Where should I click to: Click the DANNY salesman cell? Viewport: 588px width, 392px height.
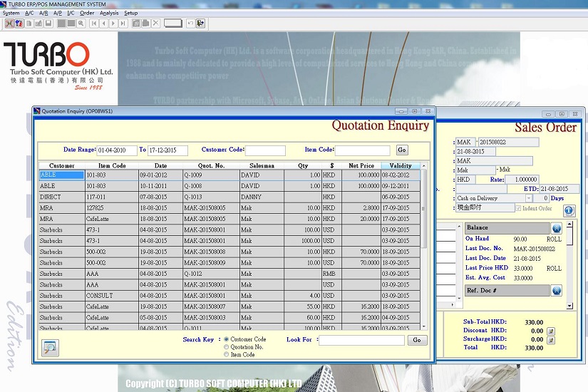tap(262, 197)
